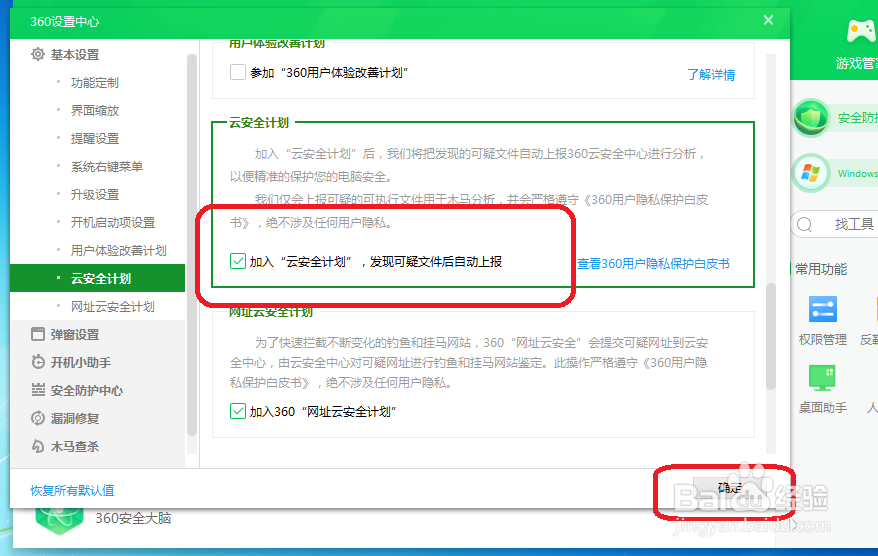The height and width of the screenshot is (556, 878).
Task: Click the 360安全大脑 label in the main window
Action: pos(133,518)
